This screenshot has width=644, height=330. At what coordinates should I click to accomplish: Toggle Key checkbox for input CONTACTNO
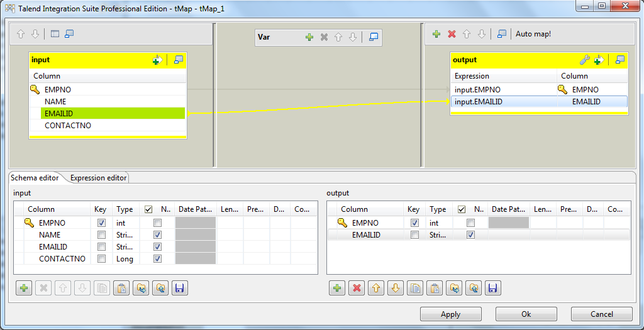click(x=101, y=258)
